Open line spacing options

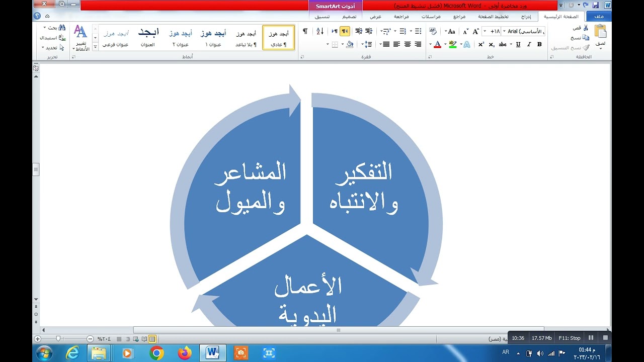[368, 44]
